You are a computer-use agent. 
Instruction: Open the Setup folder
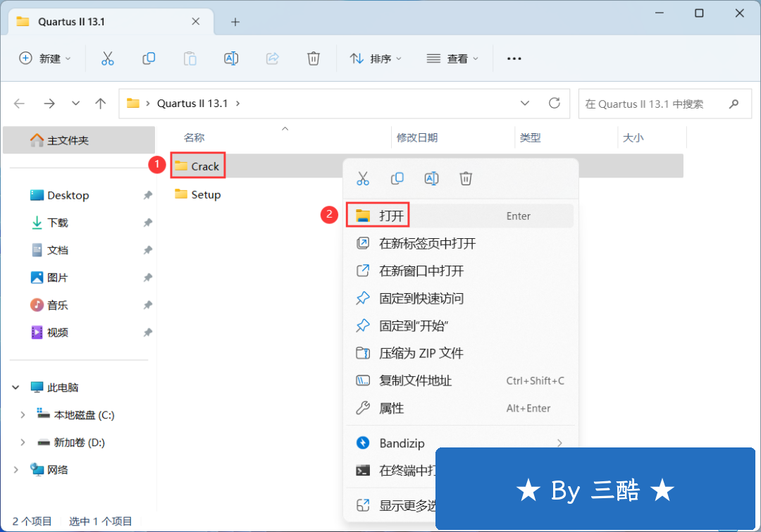206,194
